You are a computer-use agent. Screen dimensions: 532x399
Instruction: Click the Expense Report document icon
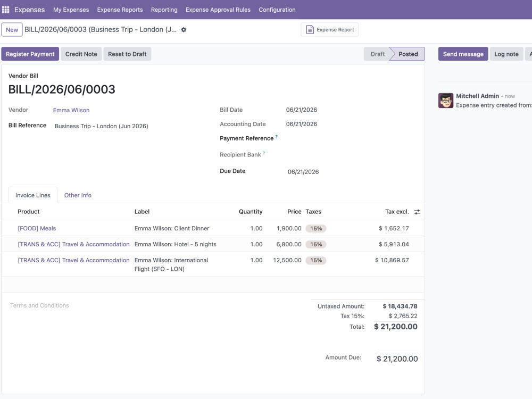(310, 29)
